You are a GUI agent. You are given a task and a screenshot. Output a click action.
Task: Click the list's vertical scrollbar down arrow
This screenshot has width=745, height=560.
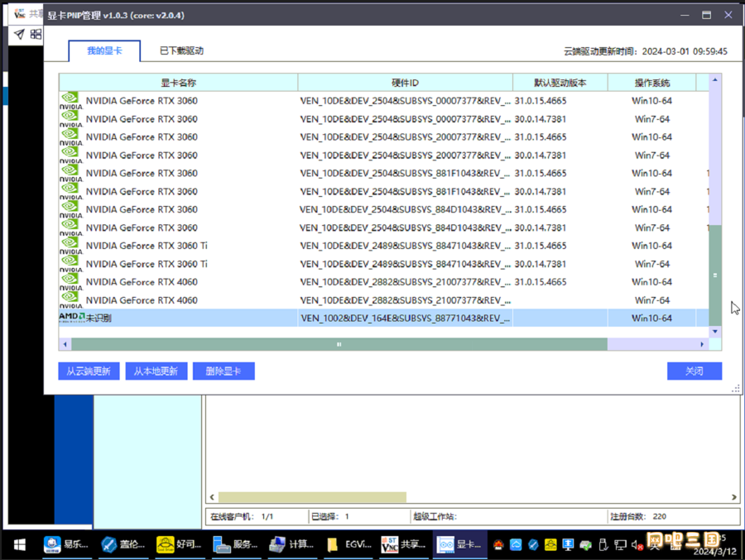(715, 331)
